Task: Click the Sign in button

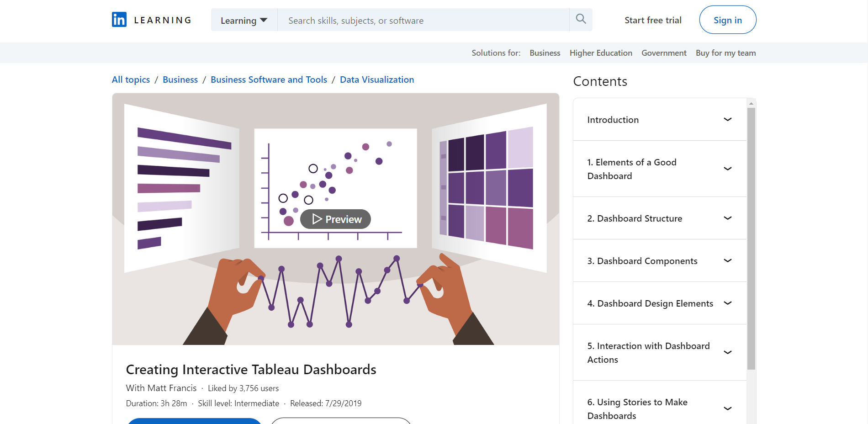Action: (727, 20)
